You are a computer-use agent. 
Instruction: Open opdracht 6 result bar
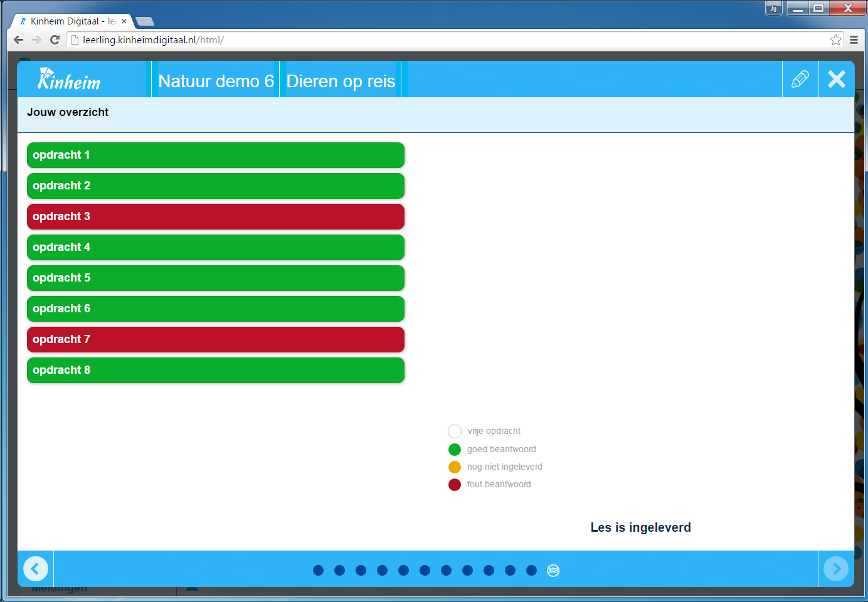tap(216, 309)
